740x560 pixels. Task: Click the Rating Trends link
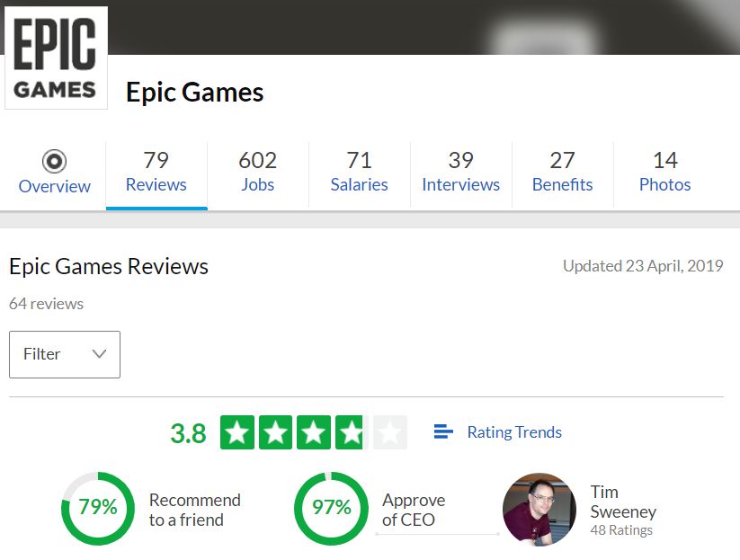[514, 432]
